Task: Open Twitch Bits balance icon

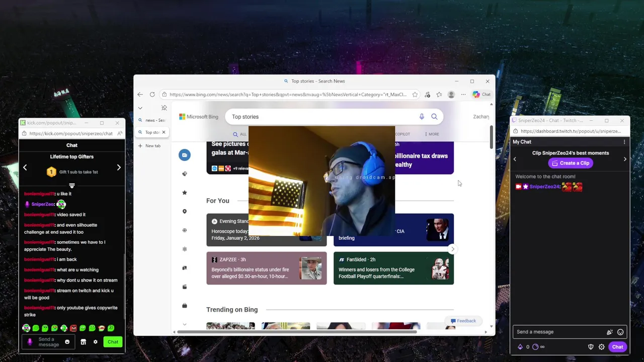Action: (x=520, y=347)
